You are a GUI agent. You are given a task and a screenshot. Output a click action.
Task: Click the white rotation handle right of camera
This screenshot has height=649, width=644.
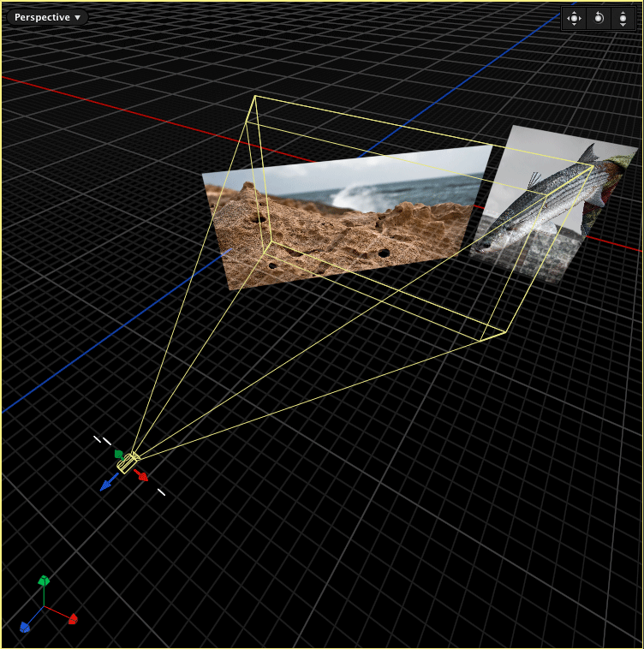coord(161,492)
